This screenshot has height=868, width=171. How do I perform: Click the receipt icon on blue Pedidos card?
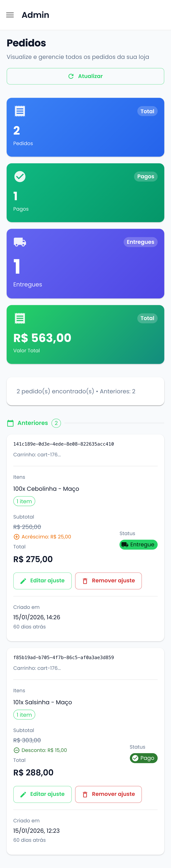[20, 111]
